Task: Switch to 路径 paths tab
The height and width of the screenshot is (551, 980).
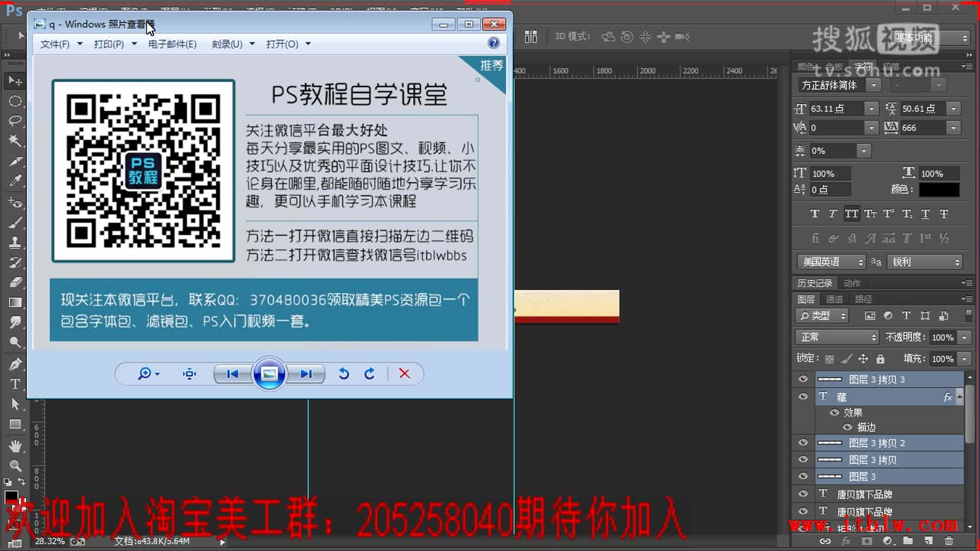Action: [x=863, y=299]
